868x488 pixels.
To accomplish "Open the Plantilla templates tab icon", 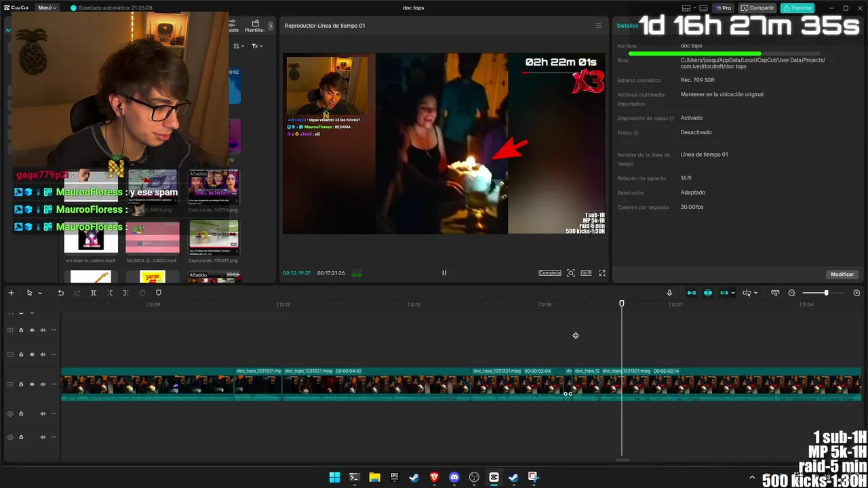I will [x=256, y=23].
